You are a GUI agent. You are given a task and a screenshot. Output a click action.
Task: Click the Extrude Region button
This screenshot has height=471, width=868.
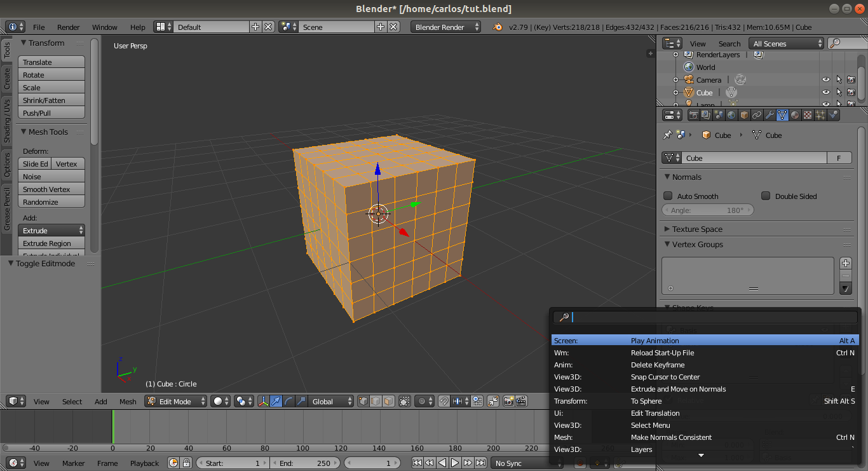51,243
